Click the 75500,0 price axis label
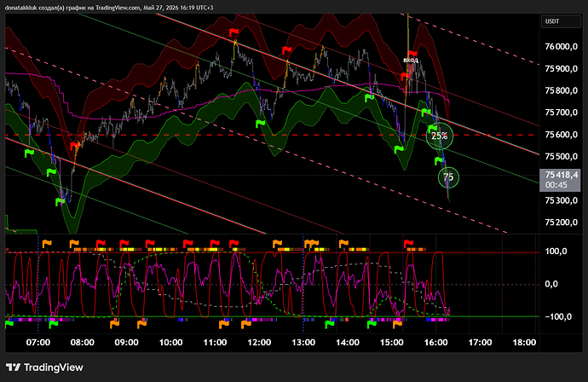 point(561,156)
